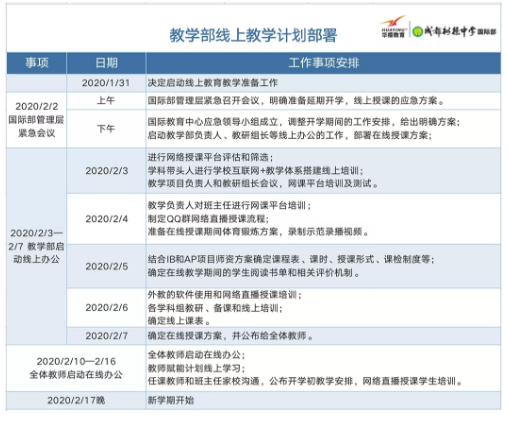509x424 pixels.
Task: Click the 2020/2/3 date cell
Action: (x=106, y=171)
